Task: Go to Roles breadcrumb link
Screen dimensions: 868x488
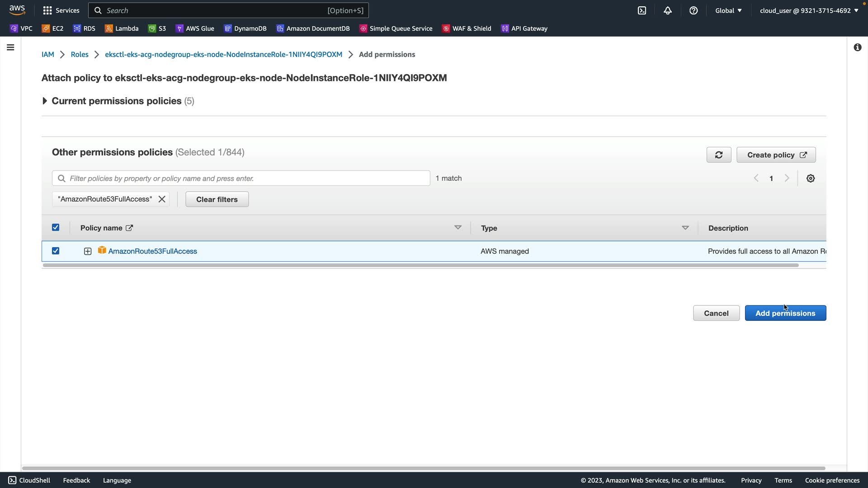Action: pos(80,54)
